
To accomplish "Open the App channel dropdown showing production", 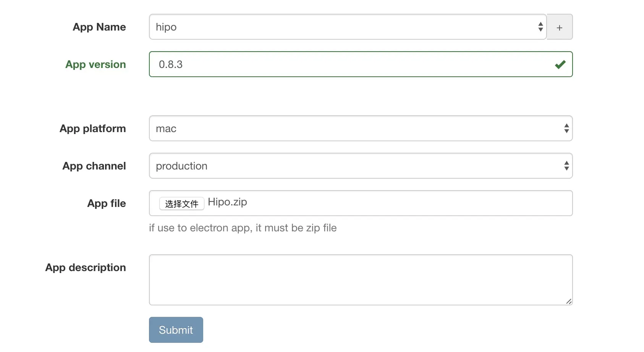I will point(344,166).
